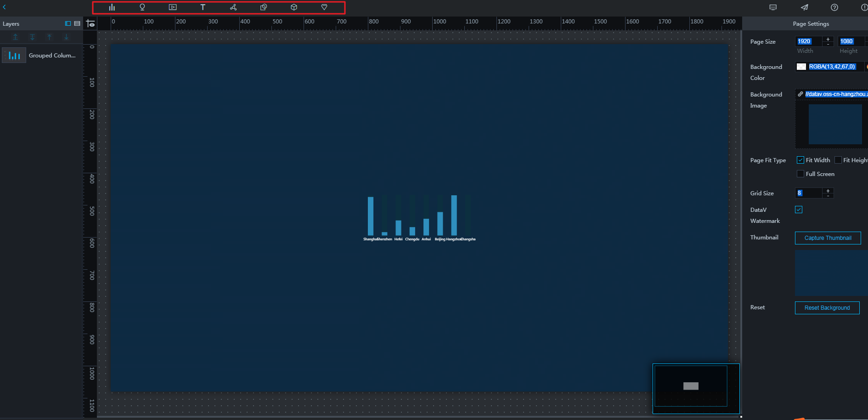The height and width of the screenshot is (420, 868).
Task: Open the Text widget category
Action: pos(203,7)
